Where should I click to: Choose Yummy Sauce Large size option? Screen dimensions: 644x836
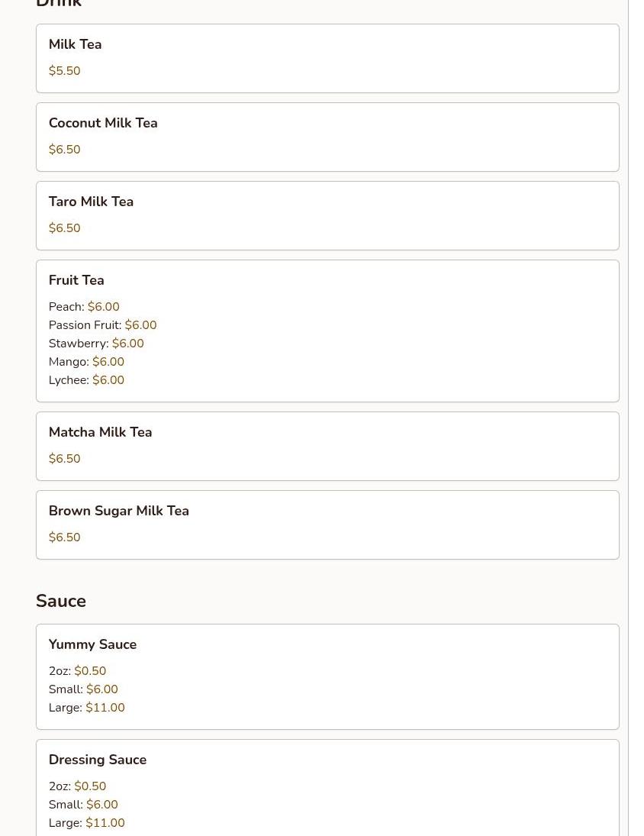point(86,708)
